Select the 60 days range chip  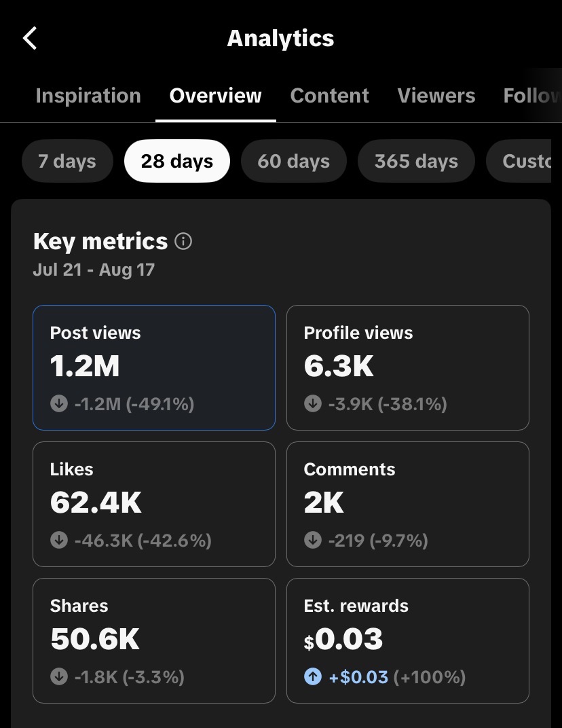pos(294,161)
